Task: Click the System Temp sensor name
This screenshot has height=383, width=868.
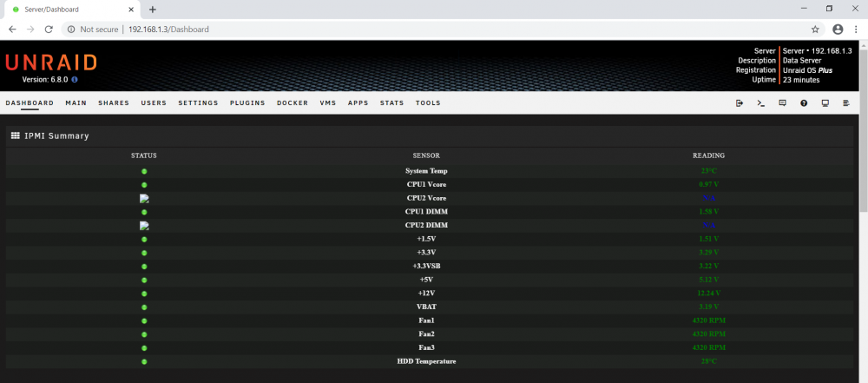Action: tap(426, 171)
